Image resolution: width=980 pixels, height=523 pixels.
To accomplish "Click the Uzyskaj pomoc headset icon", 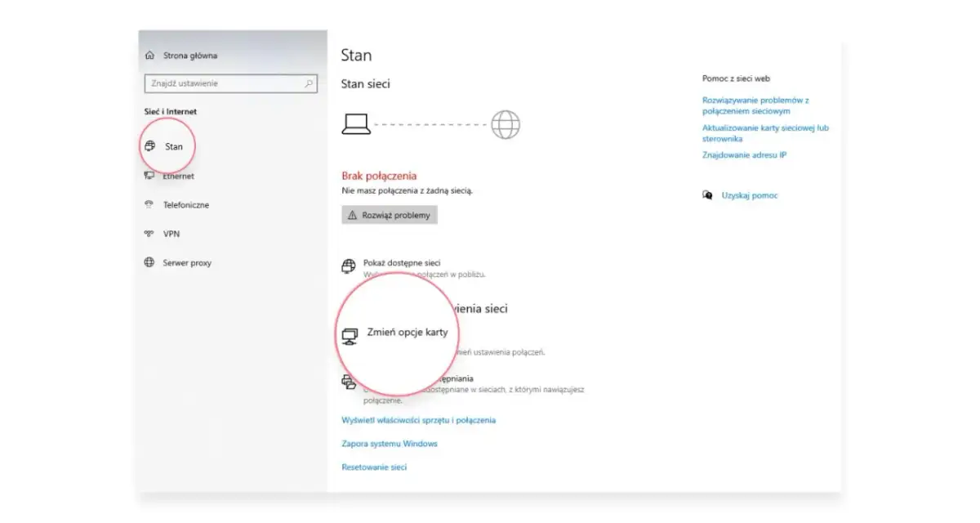I will [x=709, y=194].
